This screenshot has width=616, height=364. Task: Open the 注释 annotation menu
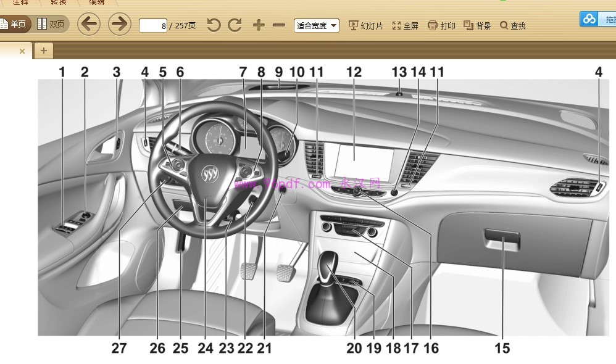[x=20, y=2]
